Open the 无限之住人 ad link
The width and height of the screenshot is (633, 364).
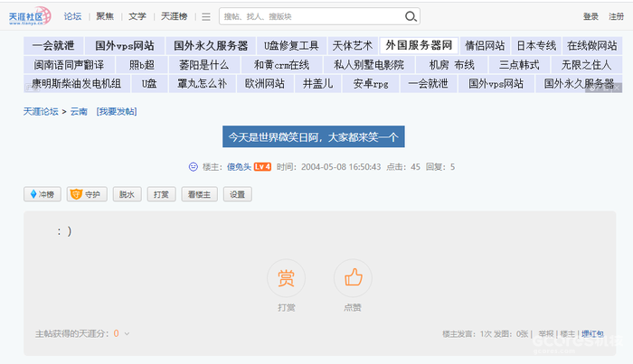587,64
